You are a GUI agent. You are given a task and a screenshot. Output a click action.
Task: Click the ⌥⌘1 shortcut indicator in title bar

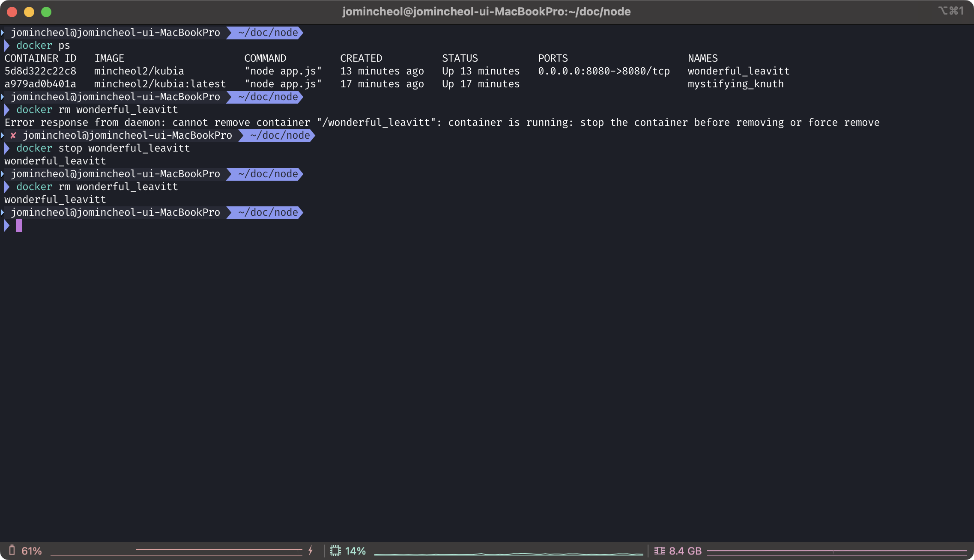point(951,11)
